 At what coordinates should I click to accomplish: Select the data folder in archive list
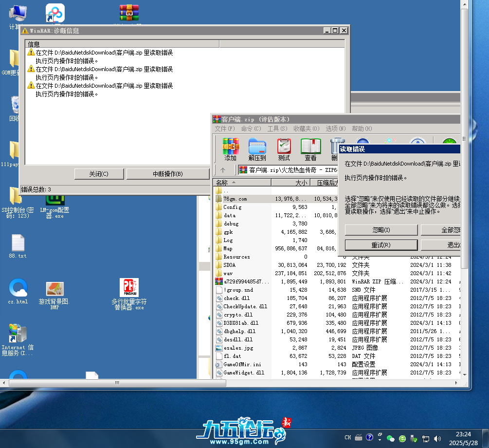tap(230, 215)
